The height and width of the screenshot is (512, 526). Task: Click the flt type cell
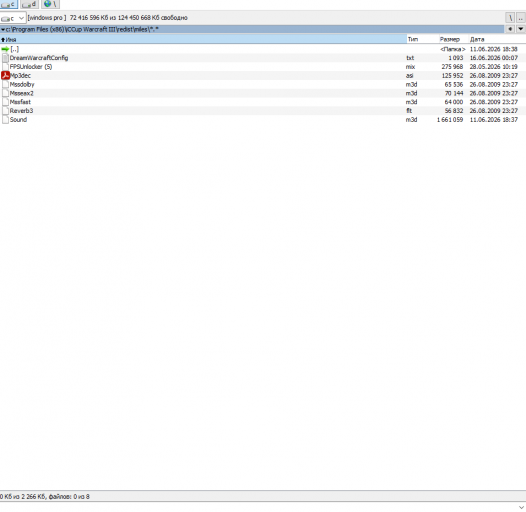point(409,111)
